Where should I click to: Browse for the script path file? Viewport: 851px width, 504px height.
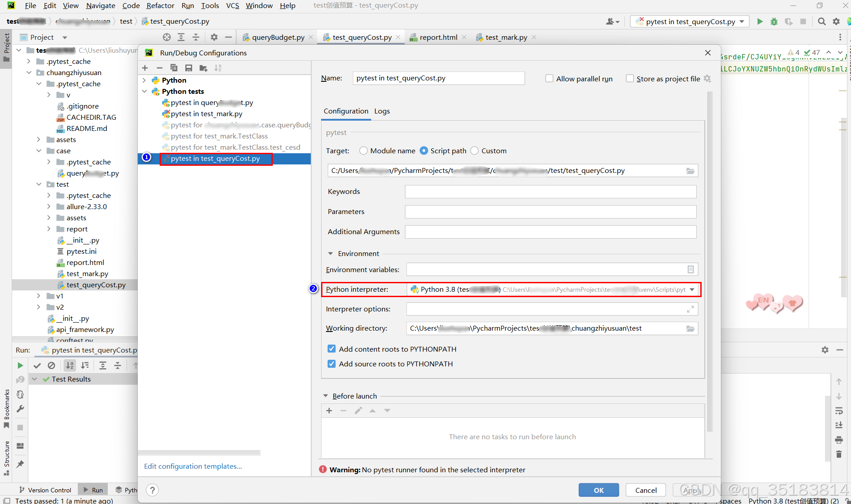690,170
